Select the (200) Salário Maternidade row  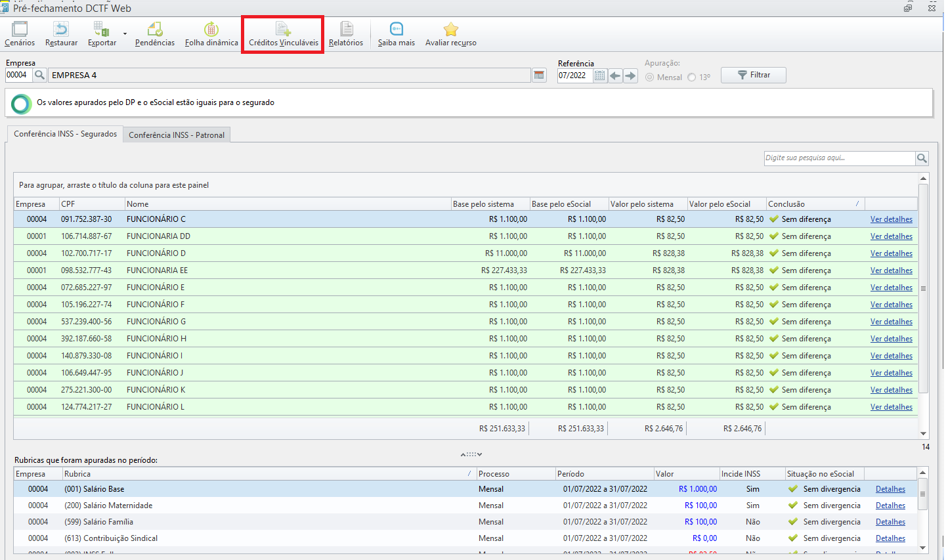click(x=465, y=506)
